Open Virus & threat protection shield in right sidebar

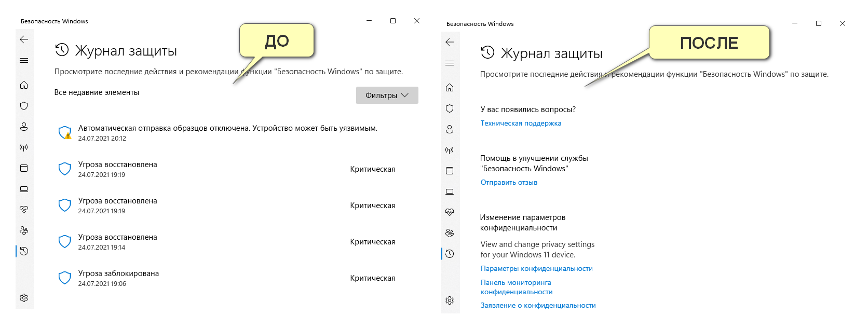[450, 108]
